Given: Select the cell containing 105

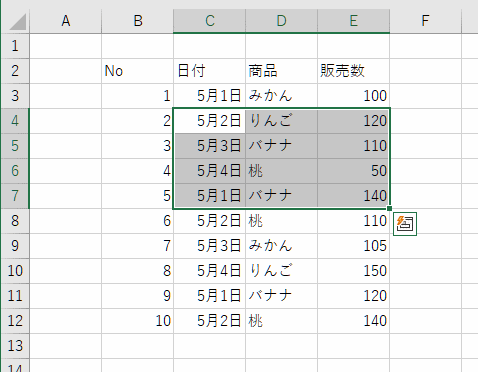Looking at the screenshot, I should point(353,246).
